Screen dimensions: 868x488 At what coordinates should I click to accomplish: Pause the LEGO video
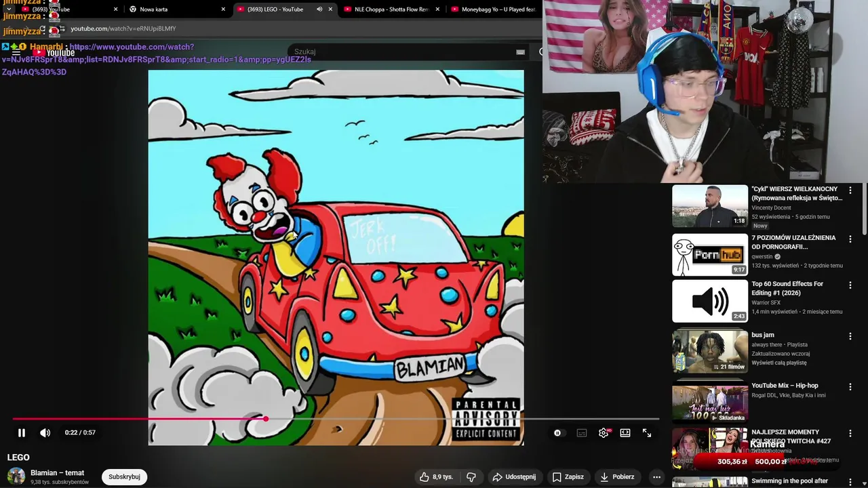tap(22, 432)
